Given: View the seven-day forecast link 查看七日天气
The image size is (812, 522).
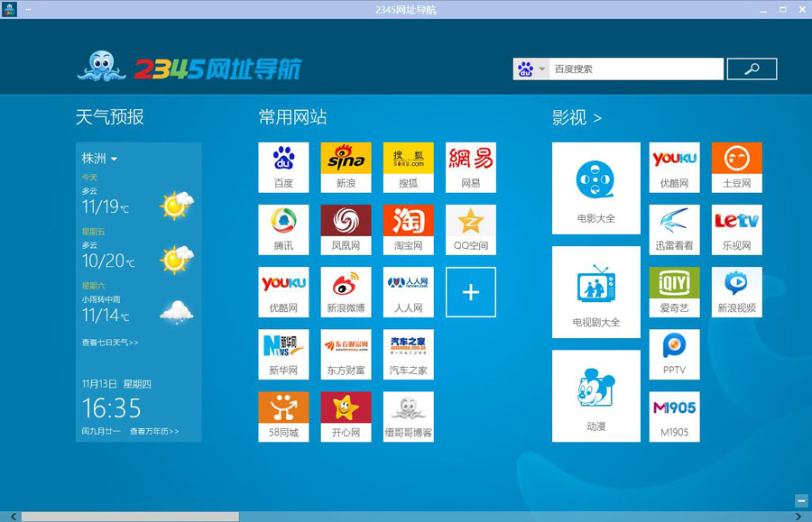Looking at the screenshot, I should click(110, 343).
